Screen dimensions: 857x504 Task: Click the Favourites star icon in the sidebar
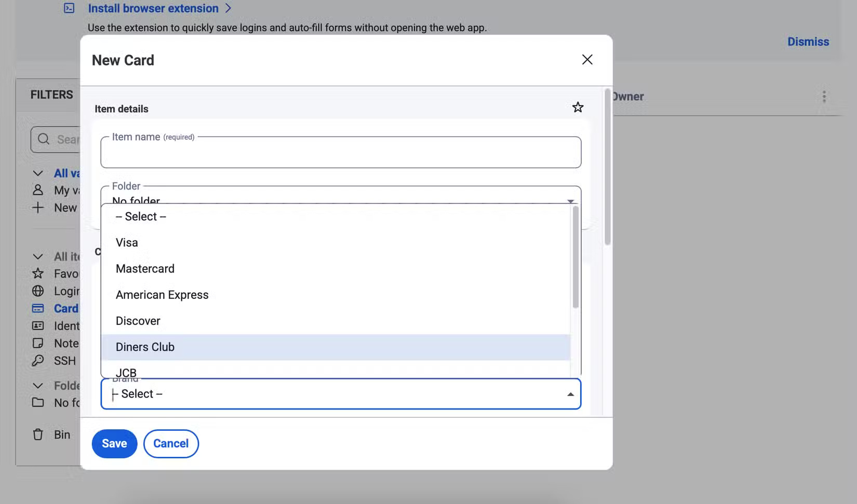click(x=38, y=274)
